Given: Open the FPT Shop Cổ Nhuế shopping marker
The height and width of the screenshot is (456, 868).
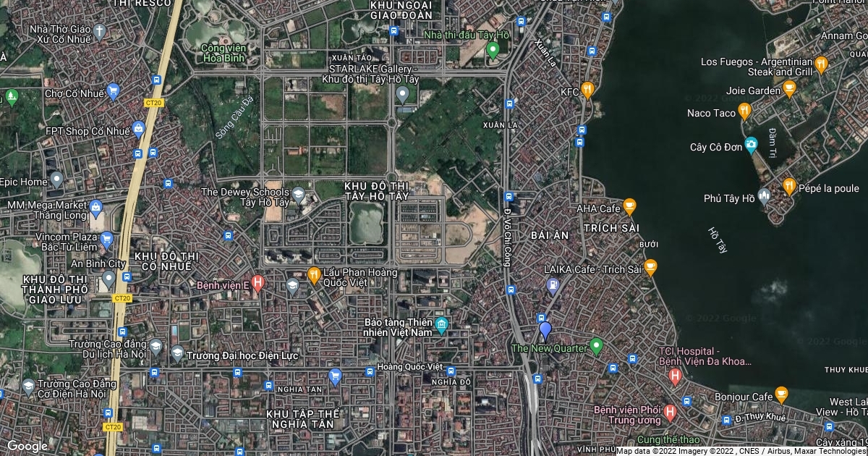Looking at the screenshot, I should (139, 130).
